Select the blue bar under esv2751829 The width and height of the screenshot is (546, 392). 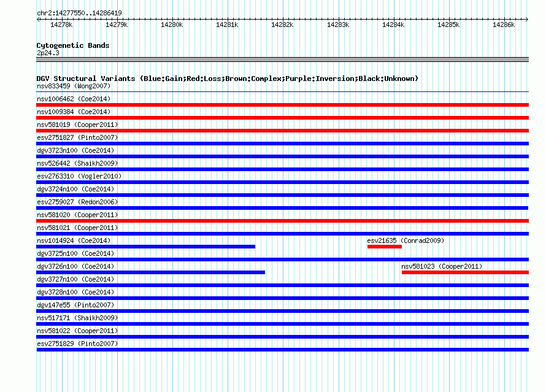coord(282,350)
